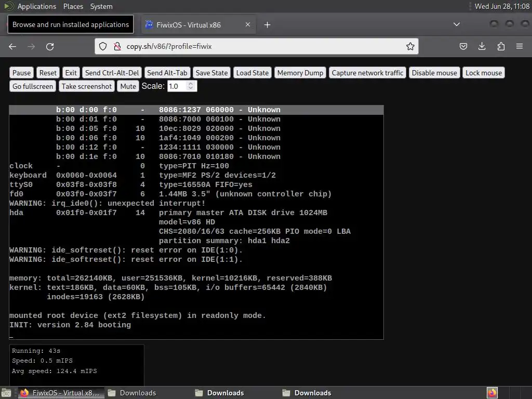Open the extensions puzzle-piece icon
The height and width of the screenshot is (399, 532).
click(501, 46)
